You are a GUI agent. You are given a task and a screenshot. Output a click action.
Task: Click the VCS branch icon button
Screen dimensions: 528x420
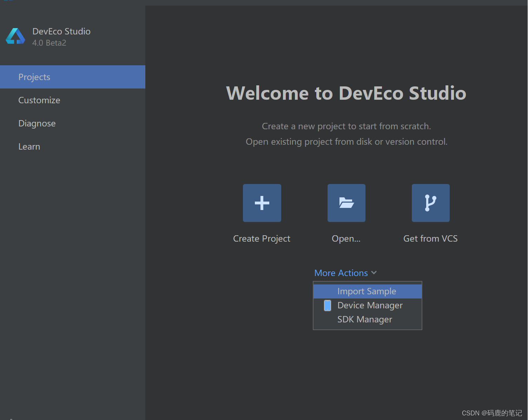(430, 203)
